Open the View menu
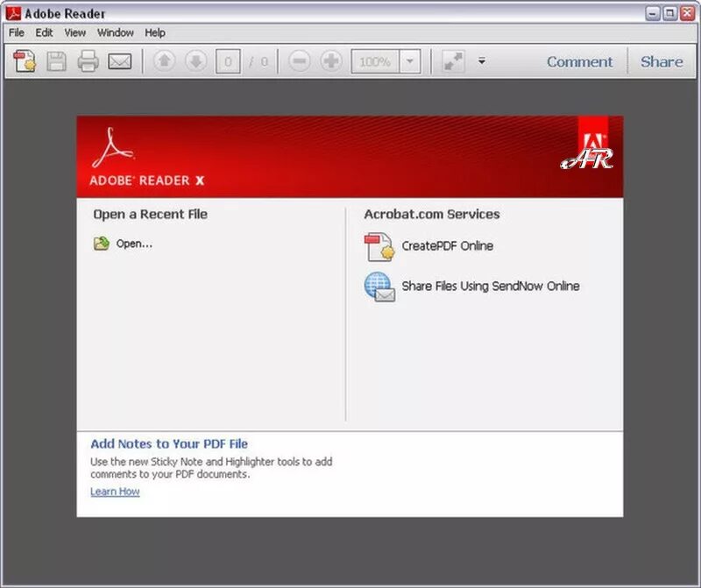 [74, 32]
